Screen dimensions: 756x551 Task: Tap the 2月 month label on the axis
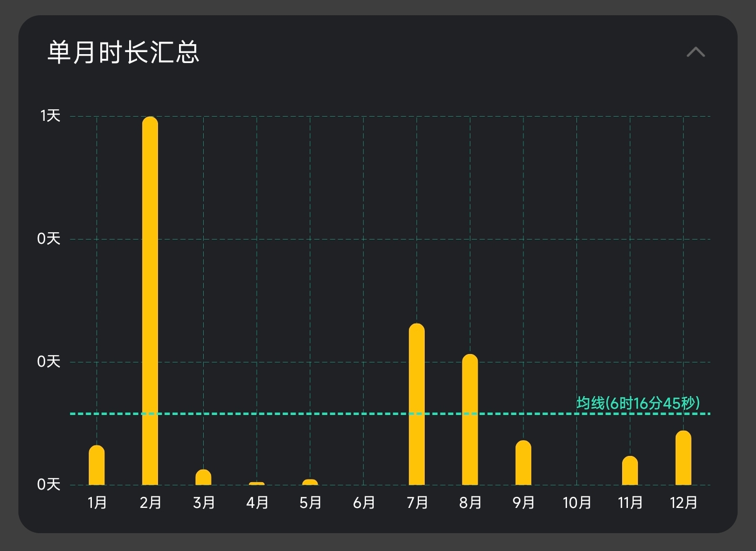point(150,503)
